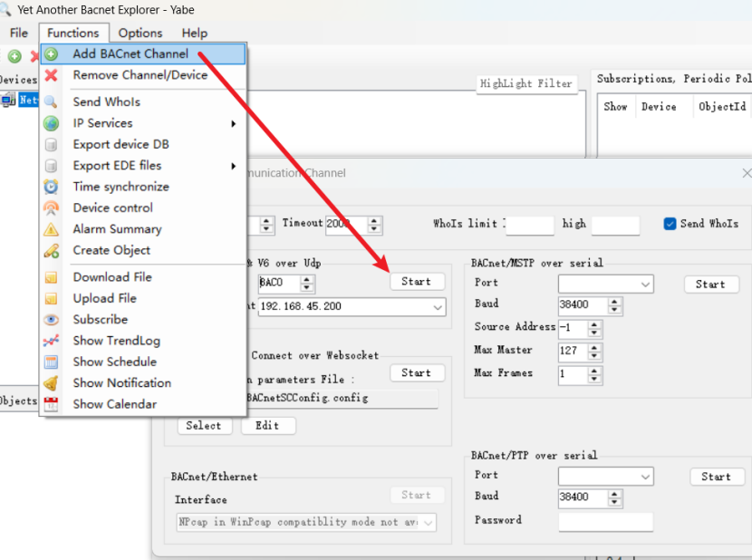
Task: Click the database icon beside Export EDE files
Action: (52, 166)
